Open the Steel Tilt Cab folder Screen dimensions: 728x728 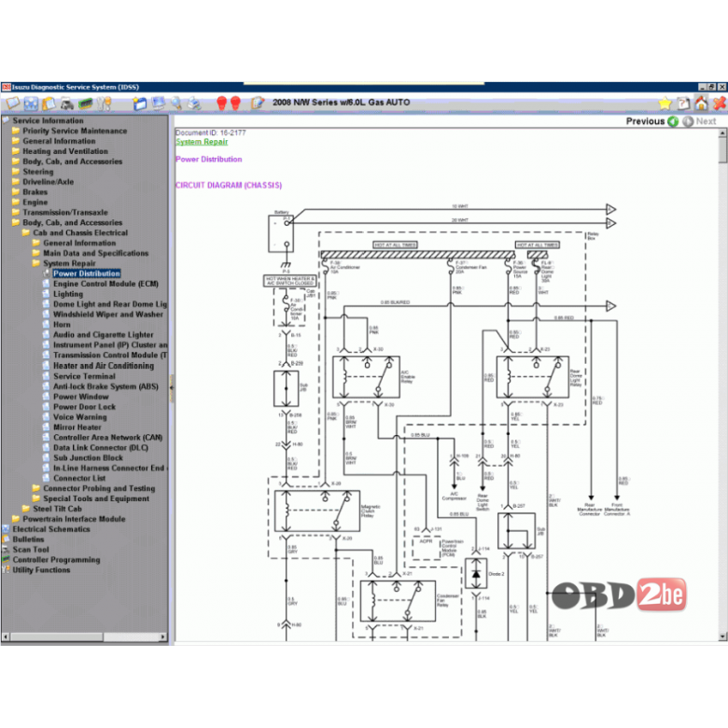point(52,510)
